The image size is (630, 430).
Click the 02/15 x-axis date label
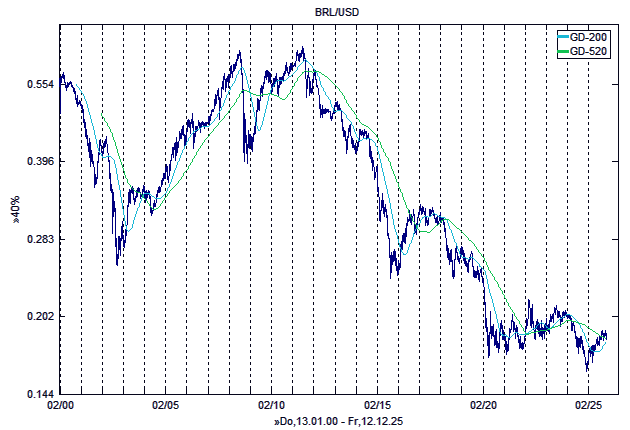(378, 406)
